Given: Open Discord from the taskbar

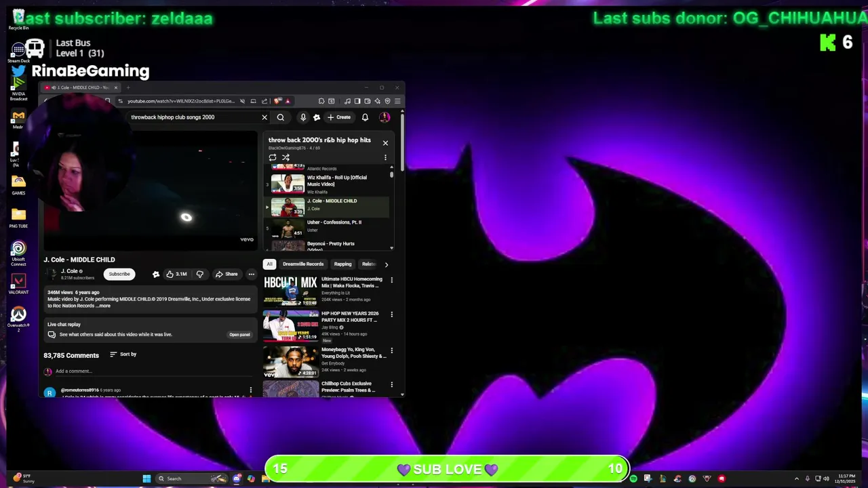Looking at the screenshot, I should pyautogui.click(x=237, y=479).
